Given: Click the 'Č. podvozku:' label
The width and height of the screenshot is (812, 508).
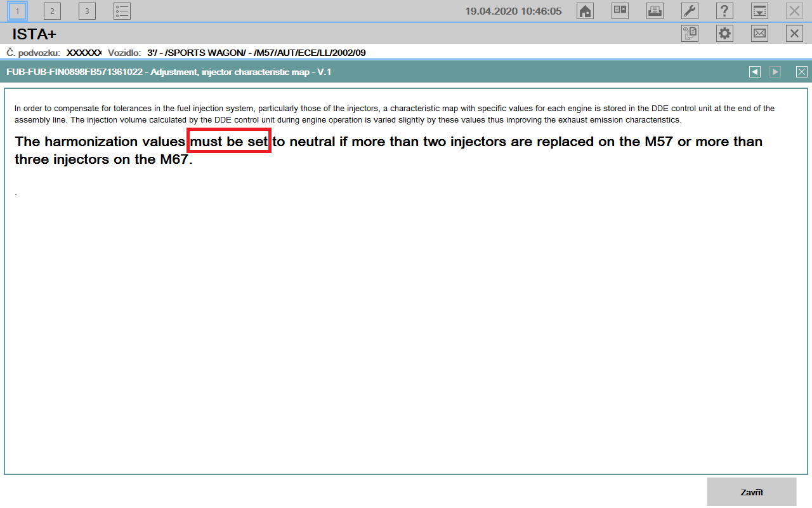Looking at the screenshot, I should pyautogui.click(x=33, y=53).
